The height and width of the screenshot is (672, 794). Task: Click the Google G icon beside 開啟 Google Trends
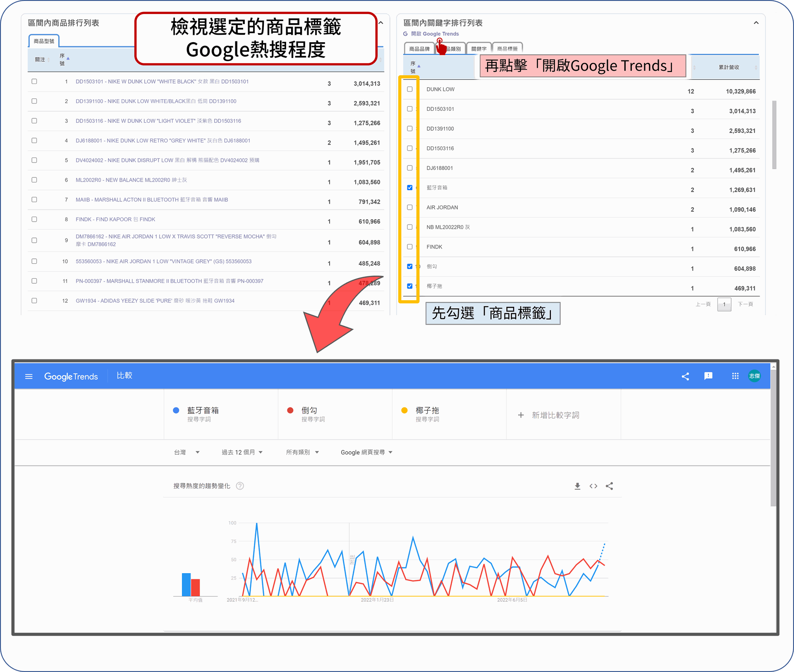[406, 34]
